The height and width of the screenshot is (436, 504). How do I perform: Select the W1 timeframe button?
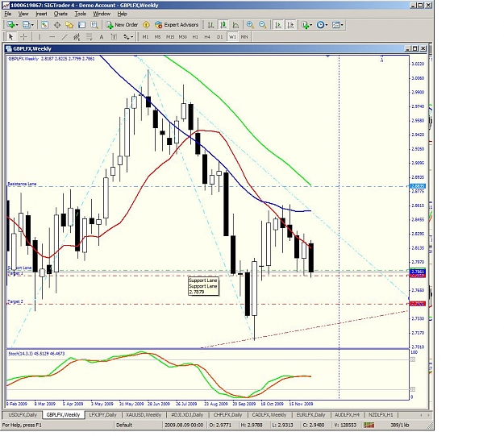232,37
